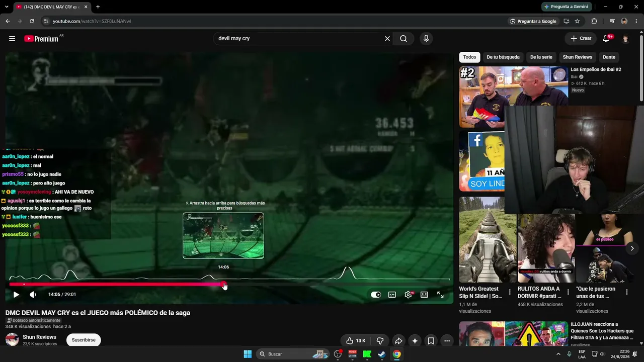Reload the page in Chrome

coord(32,21)
